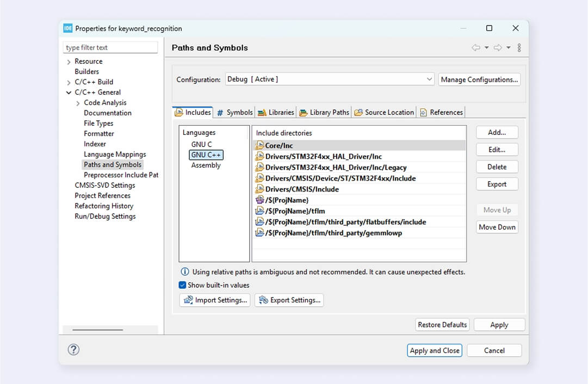This screenshot has width=588, height=384.
Task: Expand the C/C++ Build tree node
Action: pyautogui.click(x=69, y=83)
